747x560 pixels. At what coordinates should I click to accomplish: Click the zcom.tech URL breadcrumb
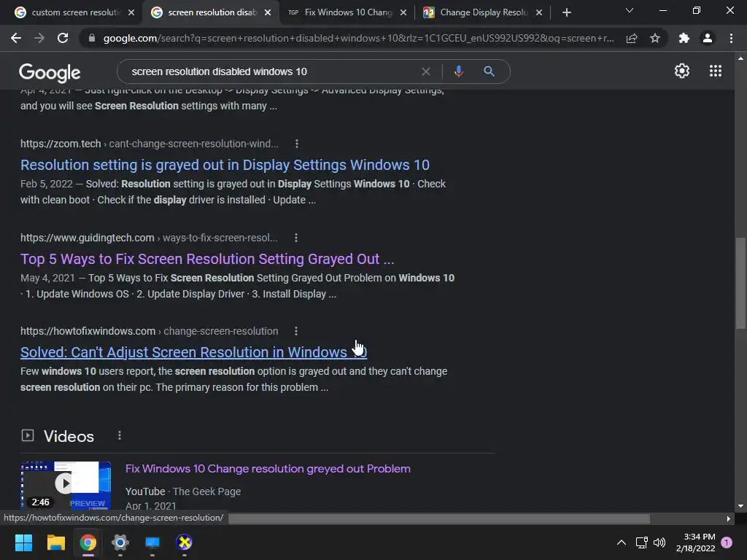[149, 144]
